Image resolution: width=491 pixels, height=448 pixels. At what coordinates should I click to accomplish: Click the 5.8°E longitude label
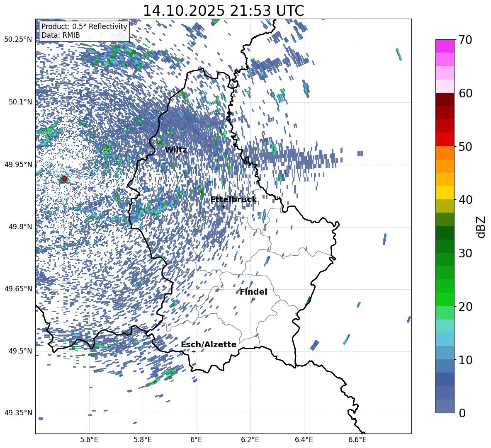pyautogui.click(x=143, y=440)
